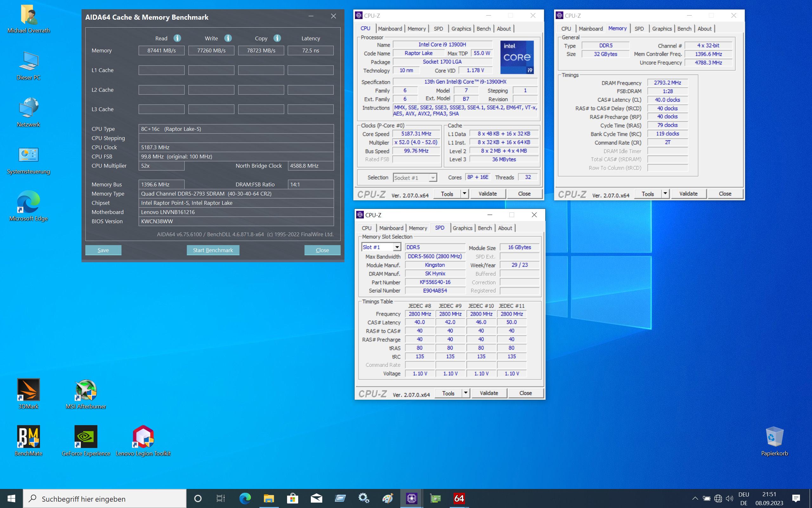Click the Cortana circle taskbar icon
This screenshot has width=812, height=508.
tap(198, 498)
